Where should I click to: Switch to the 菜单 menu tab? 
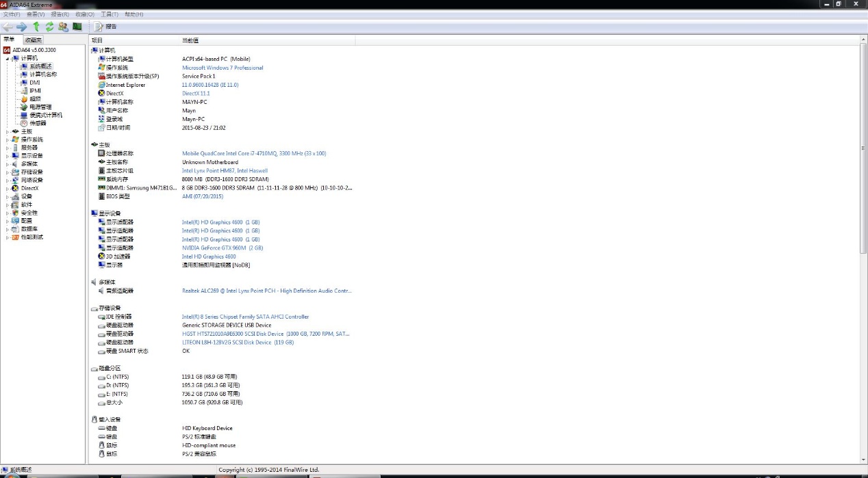click(x=10, y=40)
